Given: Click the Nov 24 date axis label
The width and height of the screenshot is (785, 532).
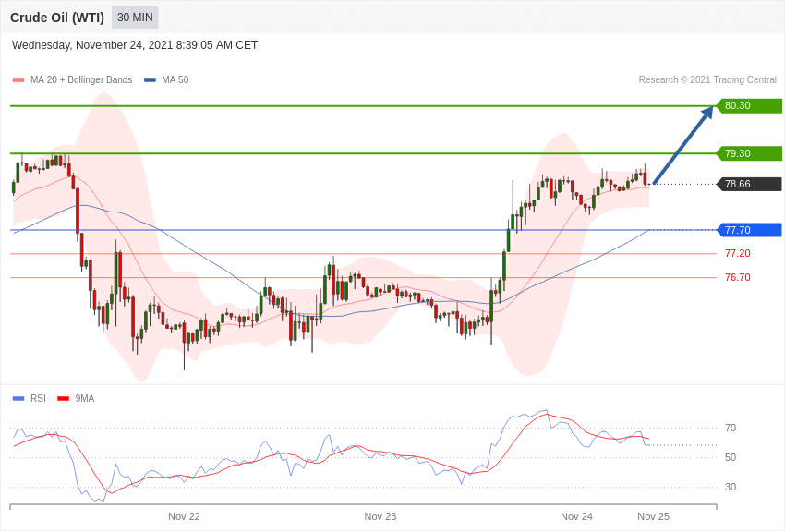Looking at the screenshot, I should coord(576,516).
